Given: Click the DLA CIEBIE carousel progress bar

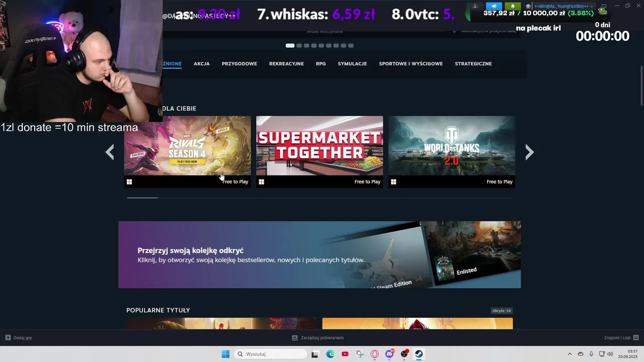Looking at the screenshot, I should pyautogui.click(x=319, y=198).
